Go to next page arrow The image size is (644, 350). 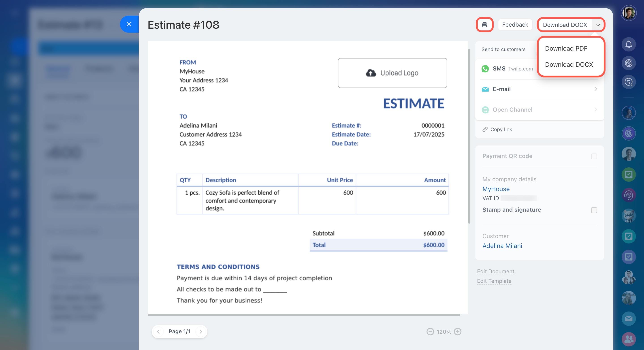point(200,331)
